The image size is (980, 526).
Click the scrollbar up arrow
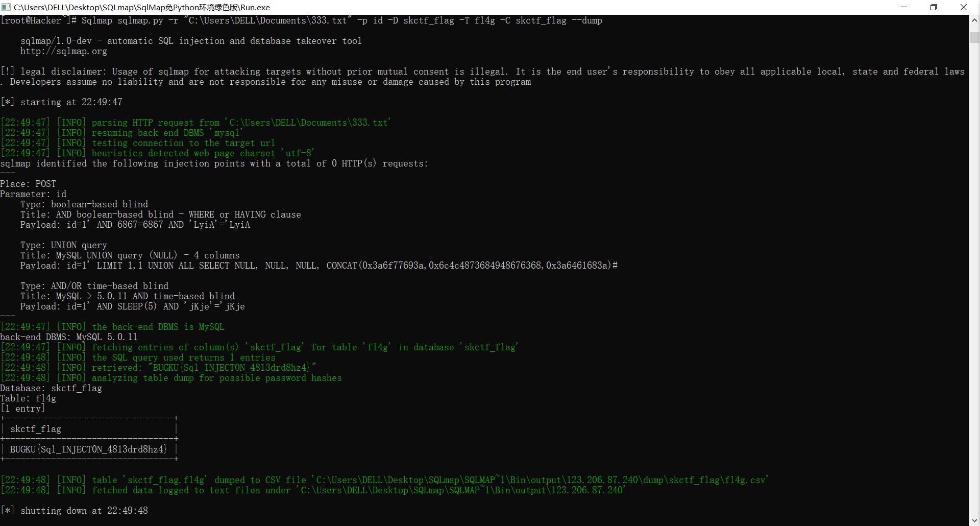(974, 20)
